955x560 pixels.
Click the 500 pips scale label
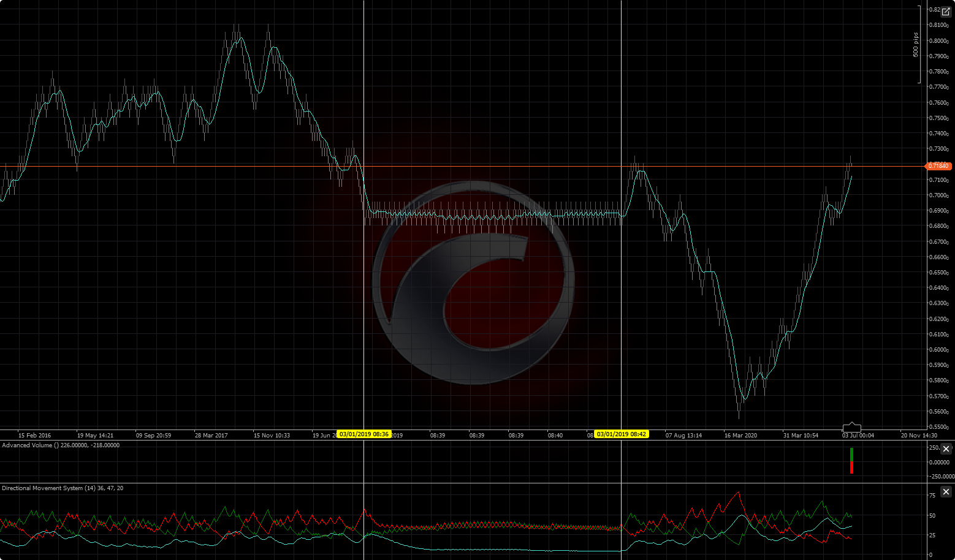916,45
